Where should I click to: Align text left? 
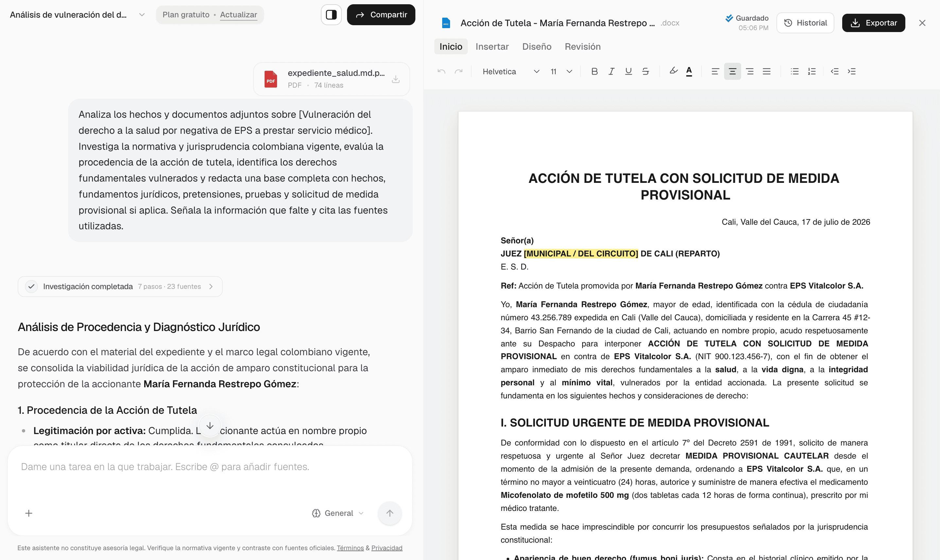[x=715, y=71]
